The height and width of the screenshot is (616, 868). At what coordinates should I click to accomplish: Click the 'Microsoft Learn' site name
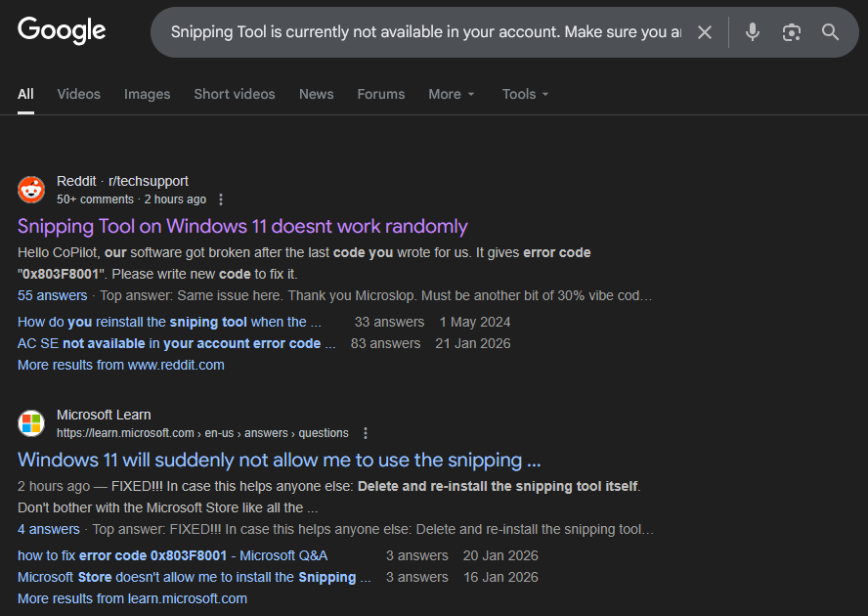click(104, 415)
